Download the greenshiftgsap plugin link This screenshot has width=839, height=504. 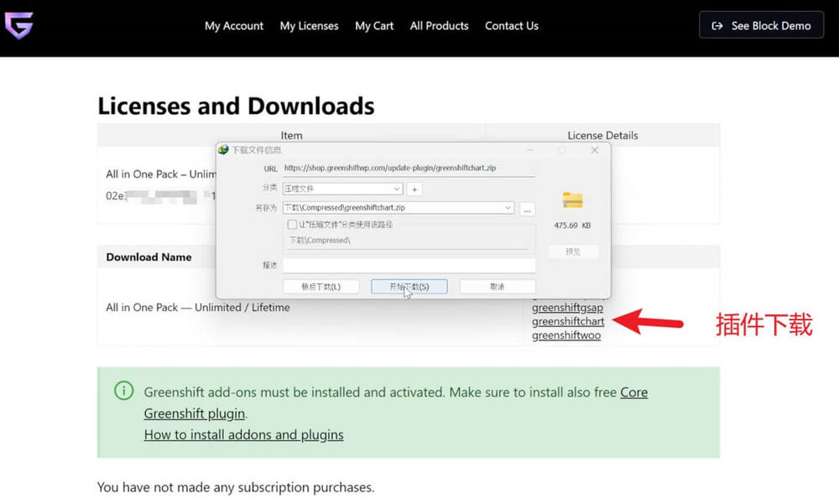click(567, 308)
